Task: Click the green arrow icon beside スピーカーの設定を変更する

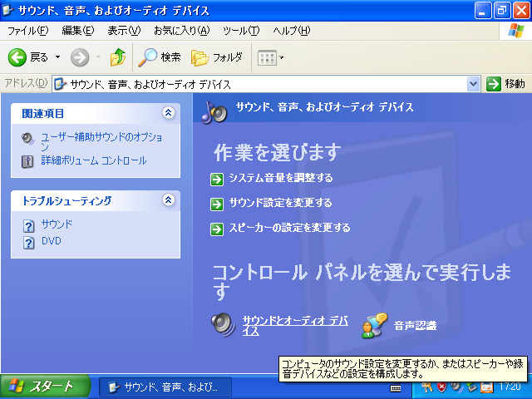Action: tap(217, 229)
